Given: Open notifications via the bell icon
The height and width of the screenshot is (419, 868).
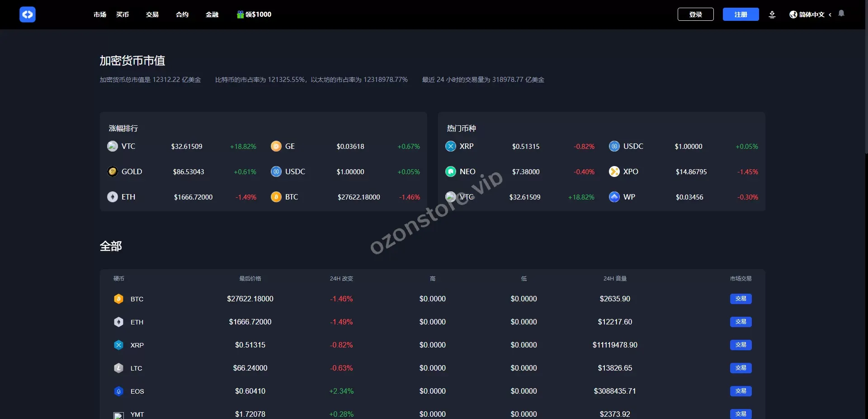Looking at the screenshot, I should point(841,14).
